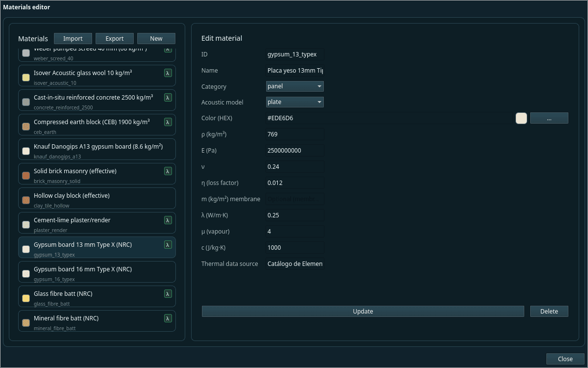Viewport: 588px width, 368px height.
Task: Click the Hollow clay block color swatch
Action: click(26, 200)
